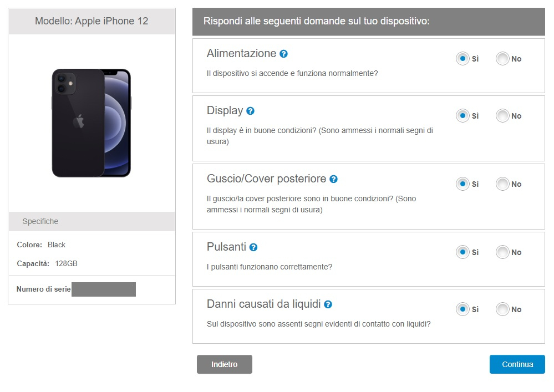Select Sì for Pulsanti

[462, 252]
